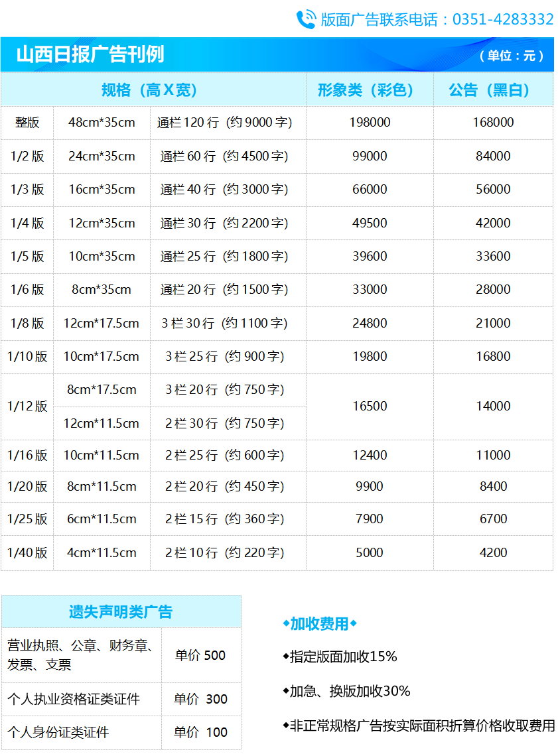Click the price 56000
This screenshot has width=558, height=756.
[494, 190]
